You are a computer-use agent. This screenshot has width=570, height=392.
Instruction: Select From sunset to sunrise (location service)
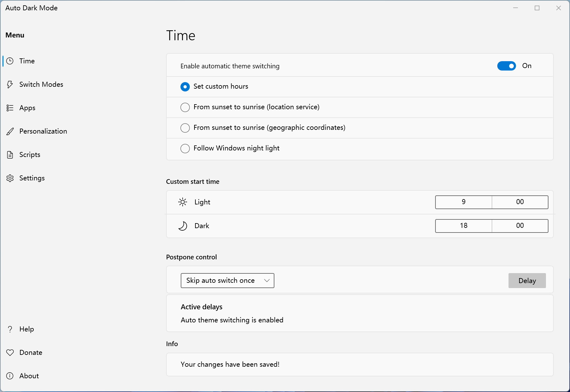185,107
